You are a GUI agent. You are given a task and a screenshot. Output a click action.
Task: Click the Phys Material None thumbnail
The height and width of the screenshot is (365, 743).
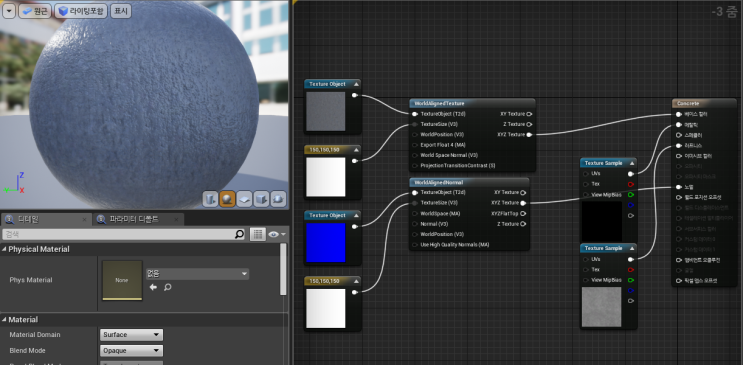click(122, 280)
